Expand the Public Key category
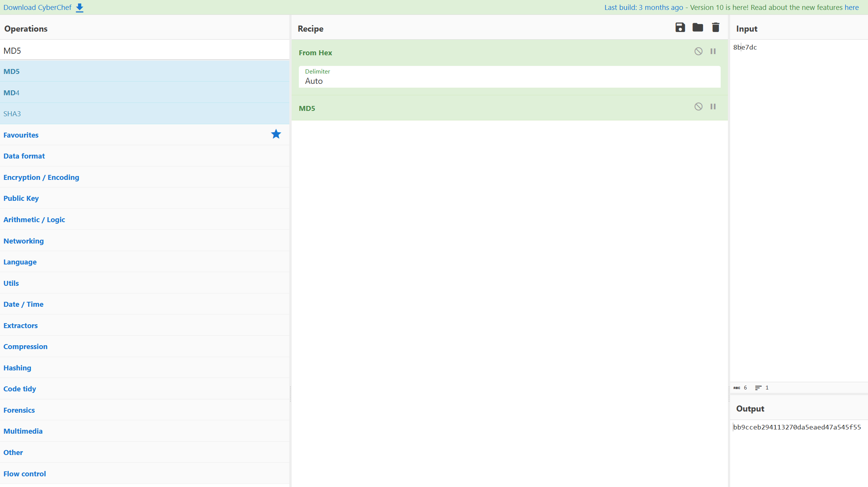 pos(145,198)
